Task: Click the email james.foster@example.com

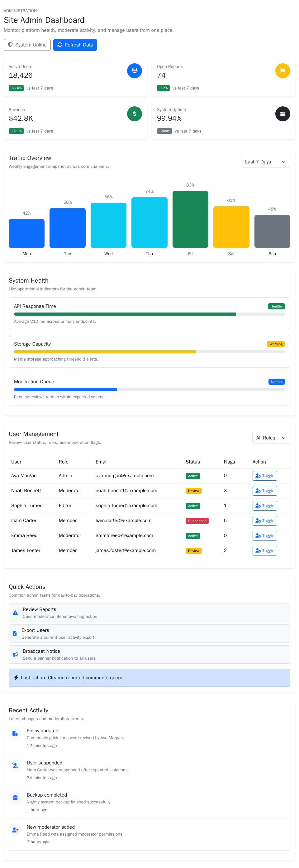Action: pyautogui.click(x=126, y=550)
